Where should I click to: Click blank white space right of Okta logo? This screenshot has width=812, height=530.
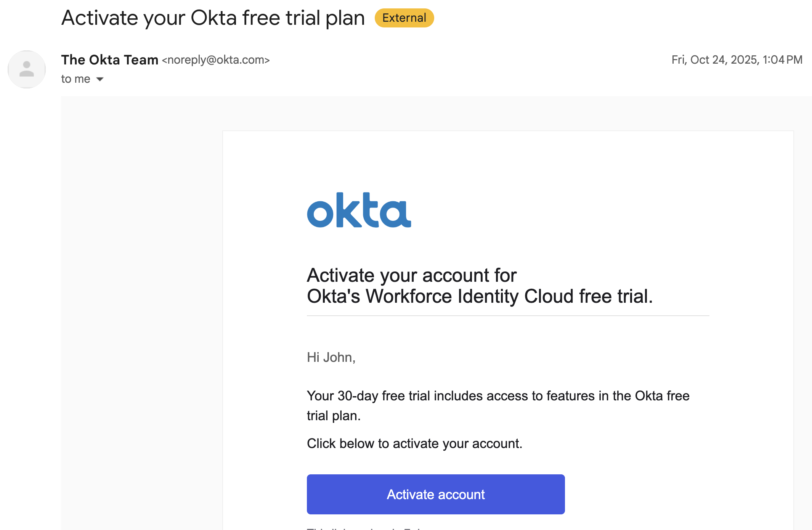coord(572,210)
